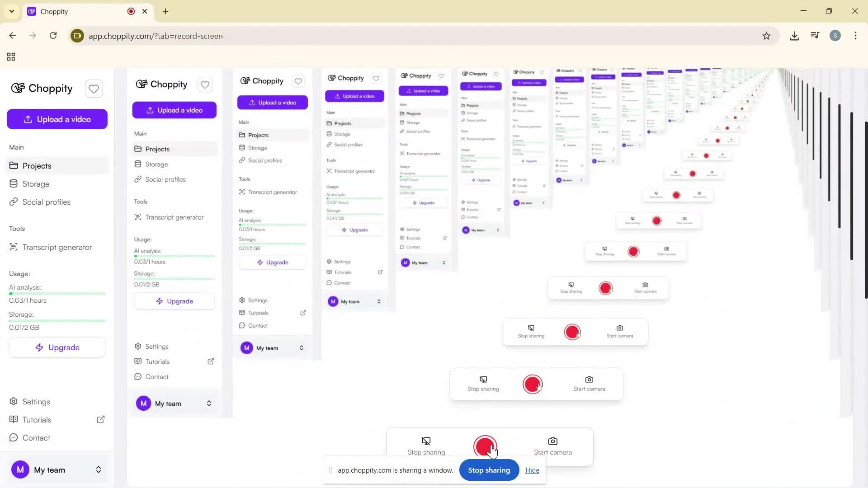Open Storage from the sidebar
This screenshot has height=488, width=868.
(x=36, y=184)
